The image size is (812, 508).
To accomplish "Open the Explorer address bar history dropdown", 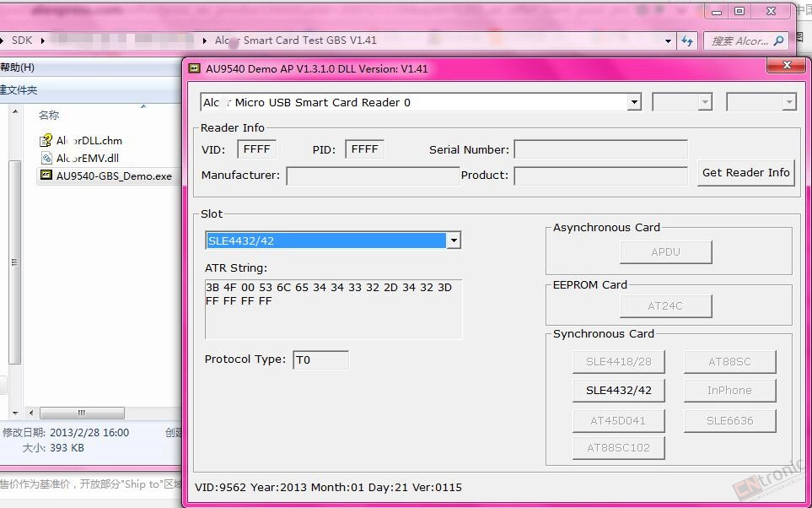I will (668, 41).
